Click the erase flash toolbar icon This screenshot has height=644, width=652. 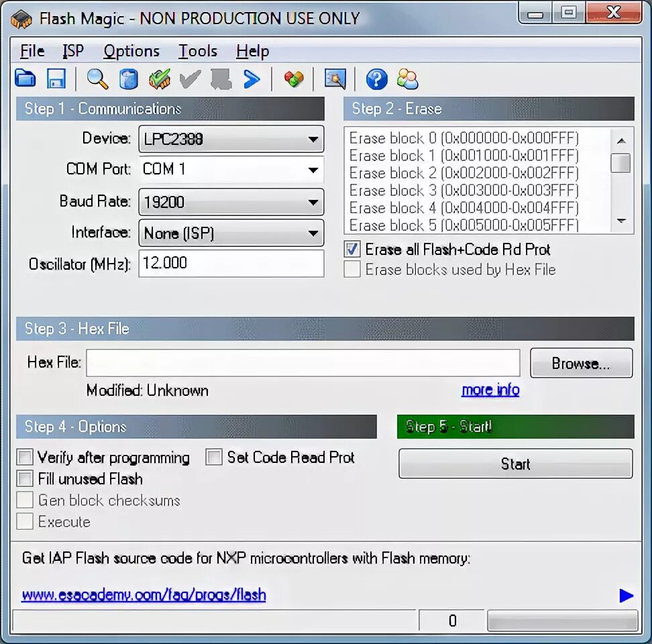[129, 79]
